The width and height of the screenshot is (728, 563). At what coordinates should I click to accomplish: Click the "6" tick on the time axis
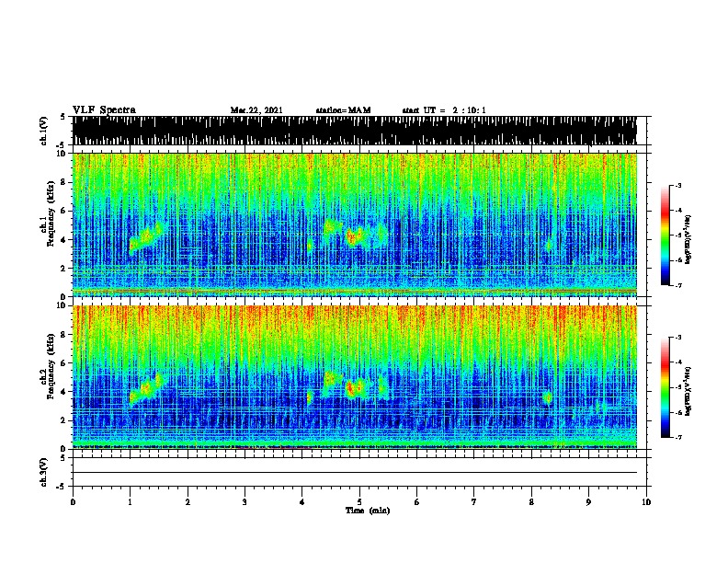pyautogui.click(x=417, y=502)
